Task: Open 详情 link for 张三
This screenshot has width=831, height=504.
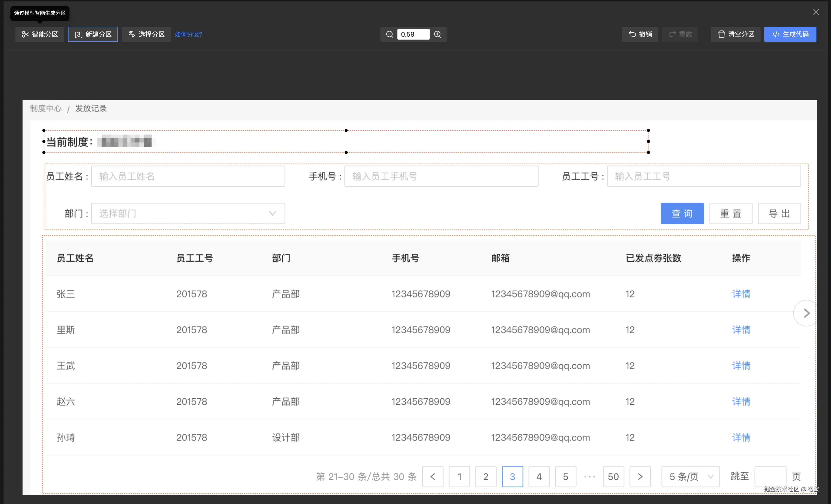Action: coord(741,294)
